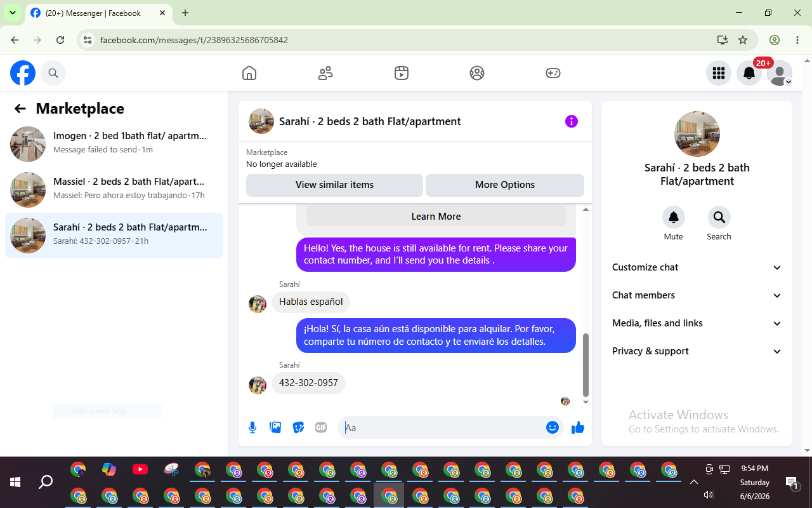Image resolution: width=812 pixels, height=508 pixels.
Task: Open the account profile avatar menu
Action: [780, 73]
